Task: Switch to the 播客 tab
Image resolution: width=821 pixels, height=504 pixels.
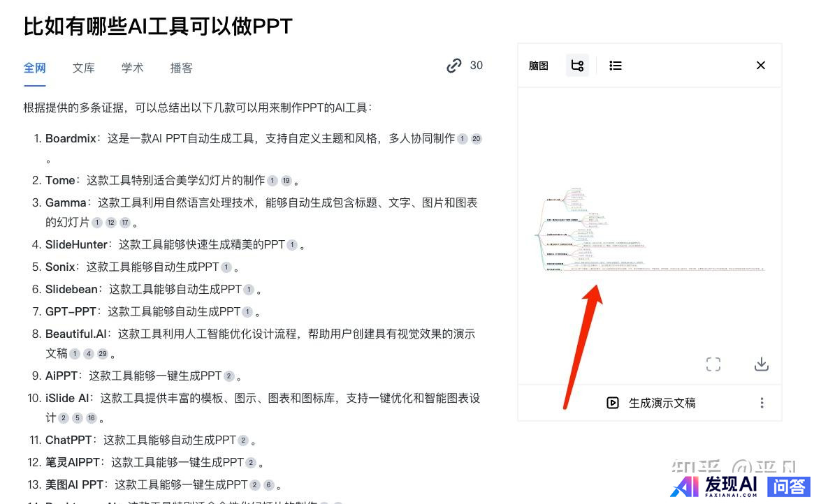Action: [x=181, y=68]
